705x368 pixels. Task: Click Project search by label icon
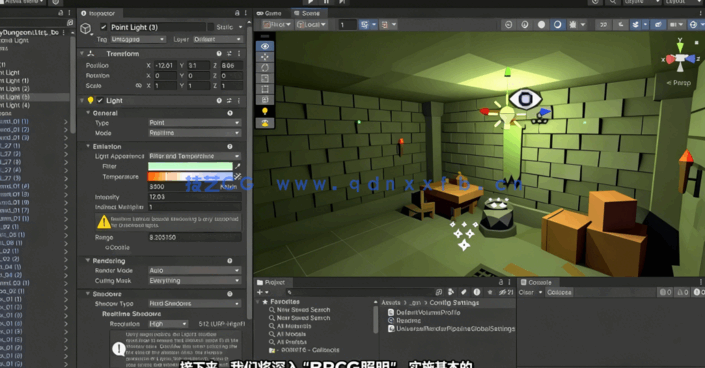(464, 292)
